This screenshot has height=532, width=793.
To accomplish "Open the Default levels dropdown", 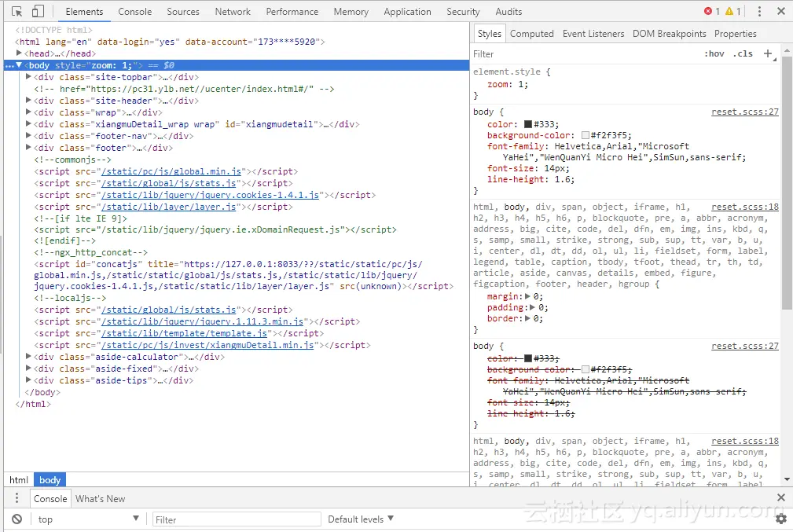I will (361, 519).
